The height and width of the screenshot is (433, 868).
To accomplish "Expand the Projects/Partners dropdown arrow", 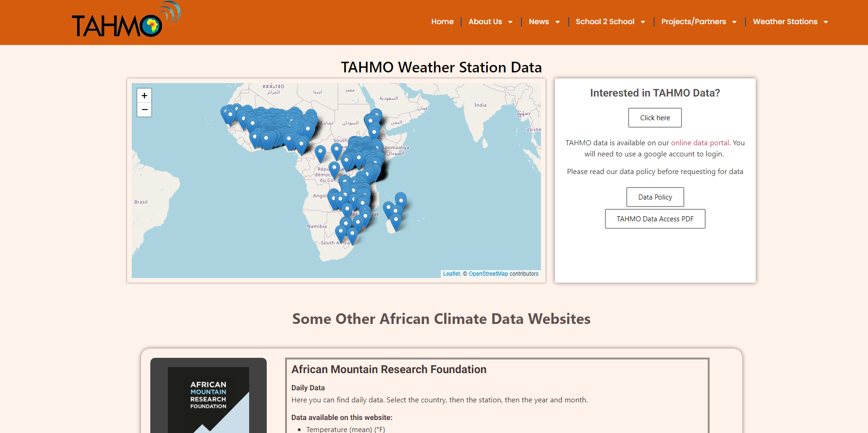I will pos(734,22).
